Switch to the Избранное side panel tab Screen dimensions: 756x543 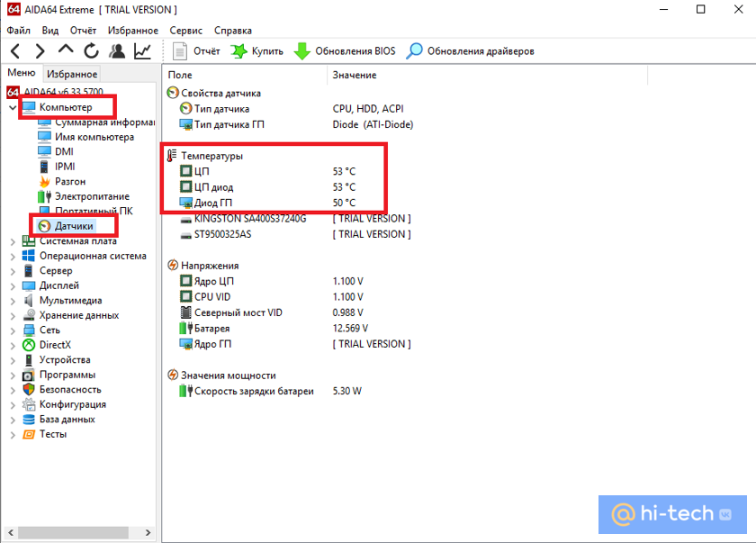pos(72,74)
